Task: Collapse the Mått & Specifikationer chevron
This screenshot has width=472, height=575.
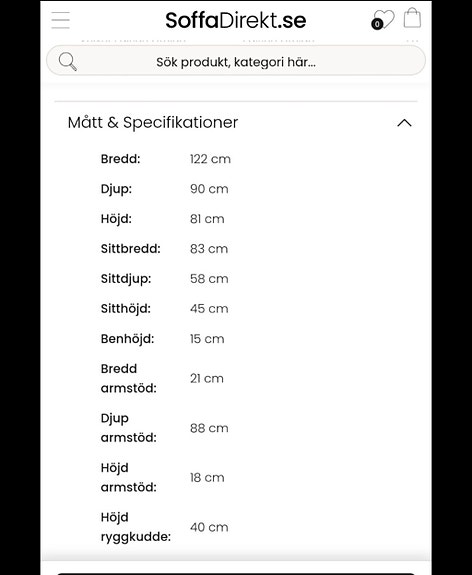Action: point(404,123)
